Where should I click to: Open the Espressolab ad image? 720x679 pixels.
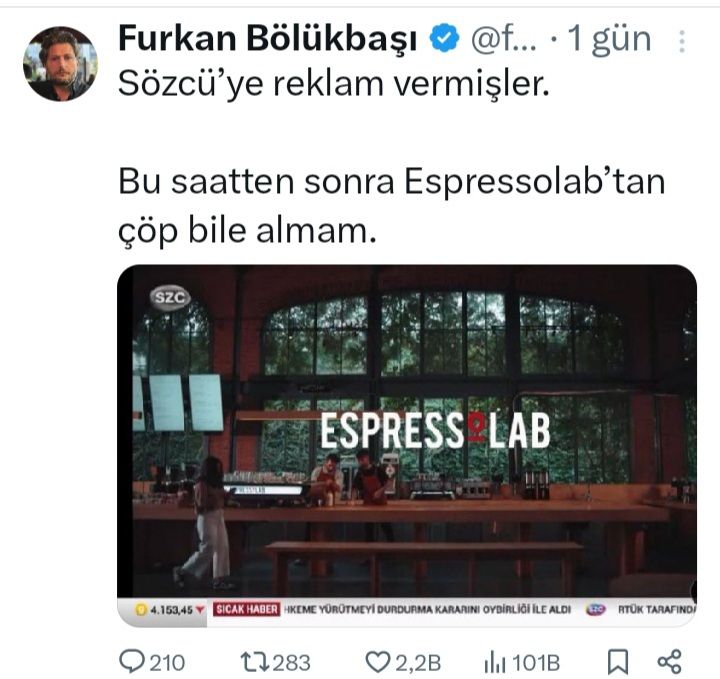coord(407,445)
